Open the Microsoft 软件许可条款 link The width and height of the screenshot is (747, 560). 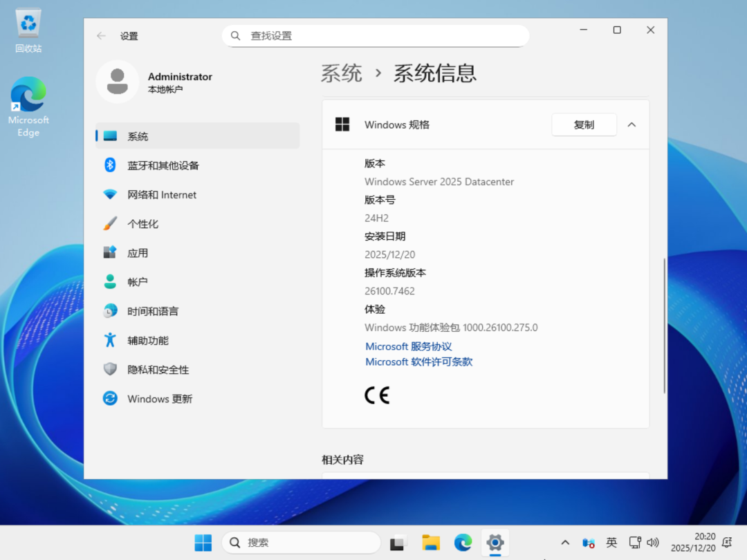pyautogui.click(x=418, y=362)
